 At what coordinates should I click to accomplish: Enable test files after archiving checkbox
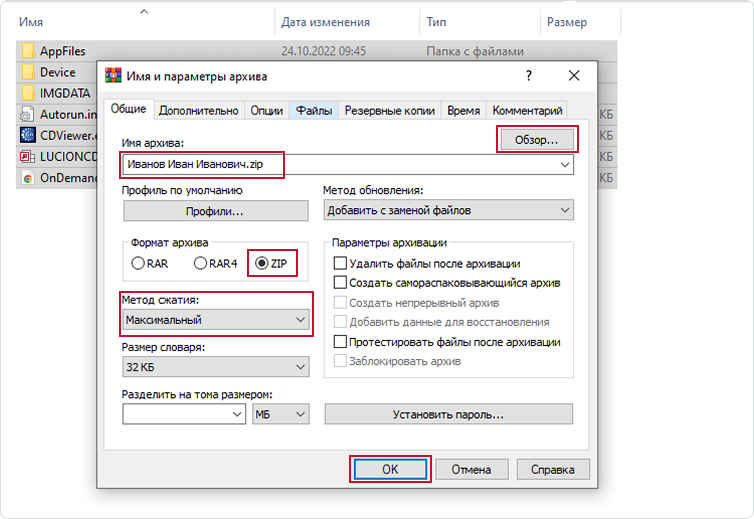pos(341,342)
